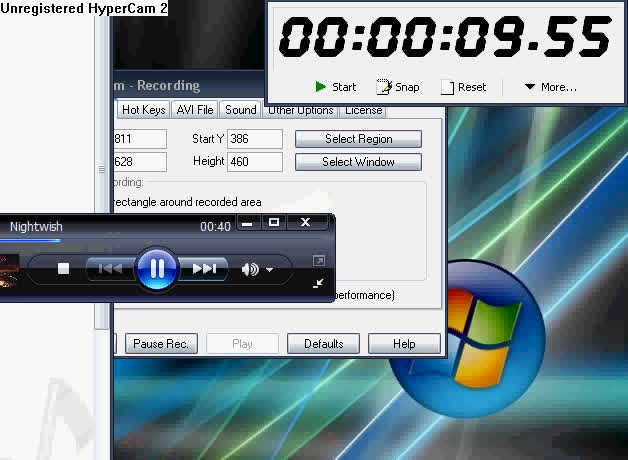Restore HyperCam default settings

[x=323, y=343]
